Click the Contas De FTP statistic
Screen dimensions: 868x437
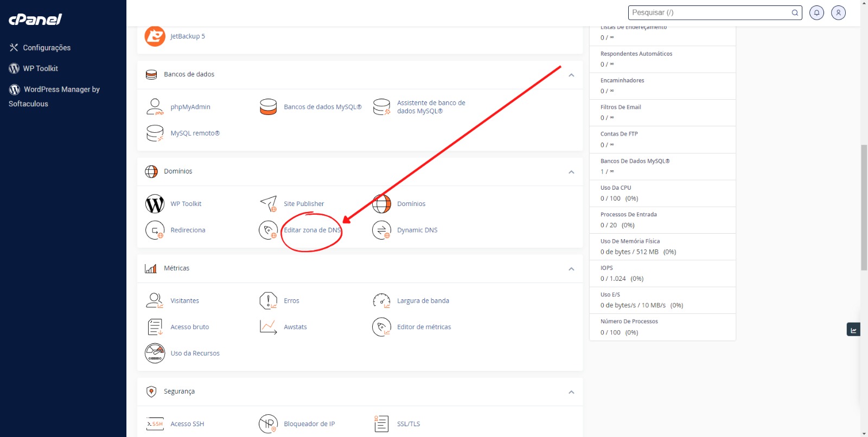[x=662, y=139]
